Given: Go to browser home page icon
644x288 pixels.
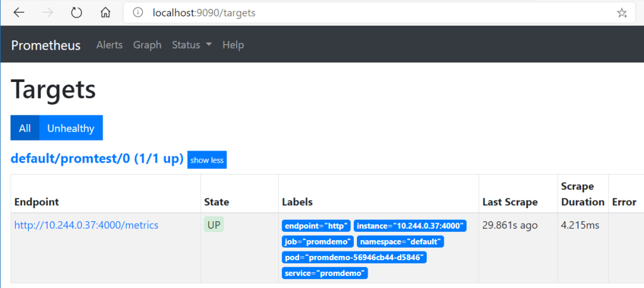Looking at the screenshot, I should (106, 13).
